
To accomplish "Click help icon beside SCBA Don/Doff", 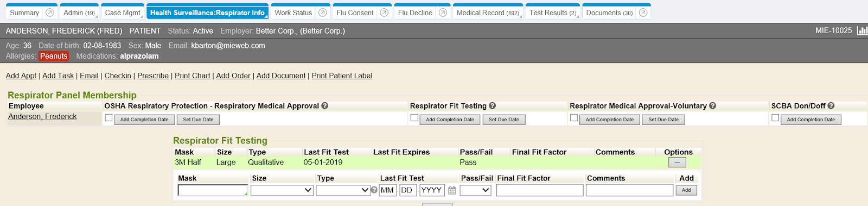I will click(831, 106).
